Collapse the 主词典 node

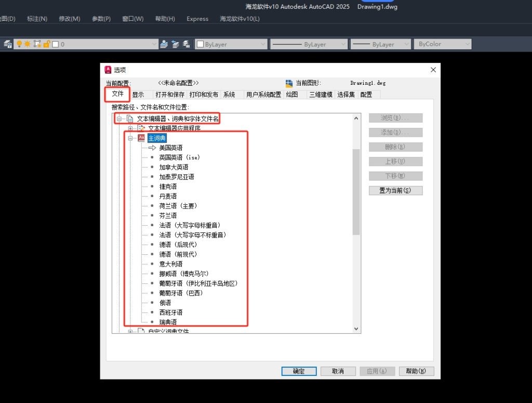tap(130, 138)
